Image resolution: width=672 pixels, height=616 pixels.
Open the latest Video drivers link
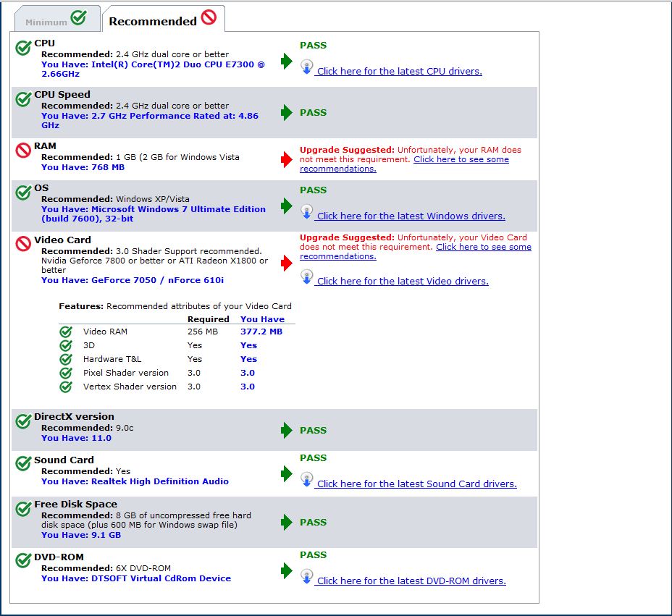coord(402,281)
